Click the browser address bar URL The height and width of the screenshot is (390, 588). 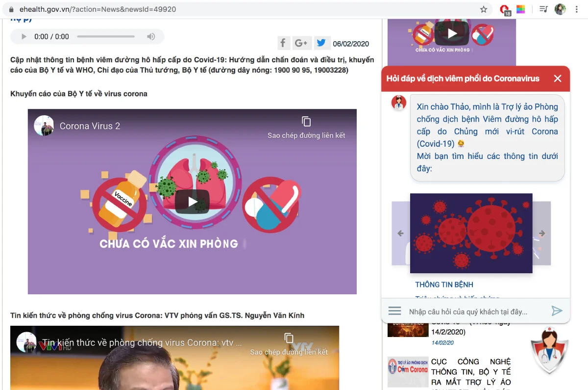click(98, 9)
